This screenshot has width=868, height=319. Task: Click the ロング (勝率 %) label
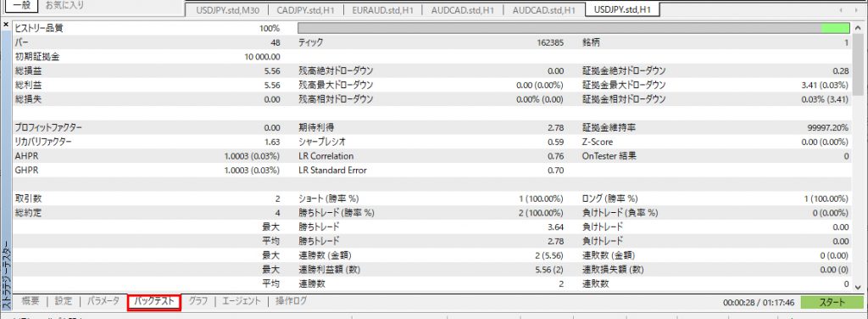coord(610,199)
